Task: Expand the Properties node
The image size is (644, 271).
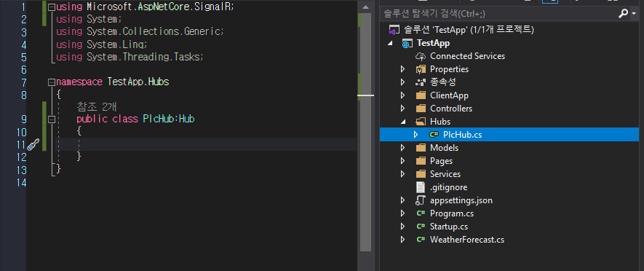Action: pyautogui.click(x=403, y=69)
